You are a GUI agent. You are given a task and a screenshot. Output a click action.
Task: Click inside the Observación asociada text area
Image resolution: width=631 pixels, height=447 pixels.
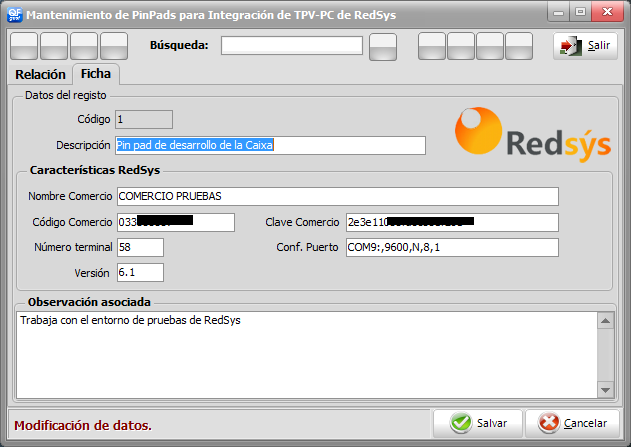307,355
